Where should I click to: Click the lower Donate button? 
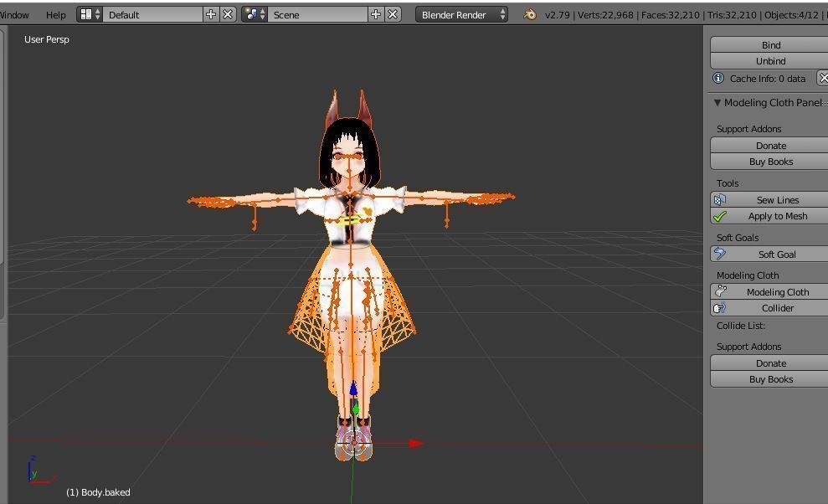(770, 363)
